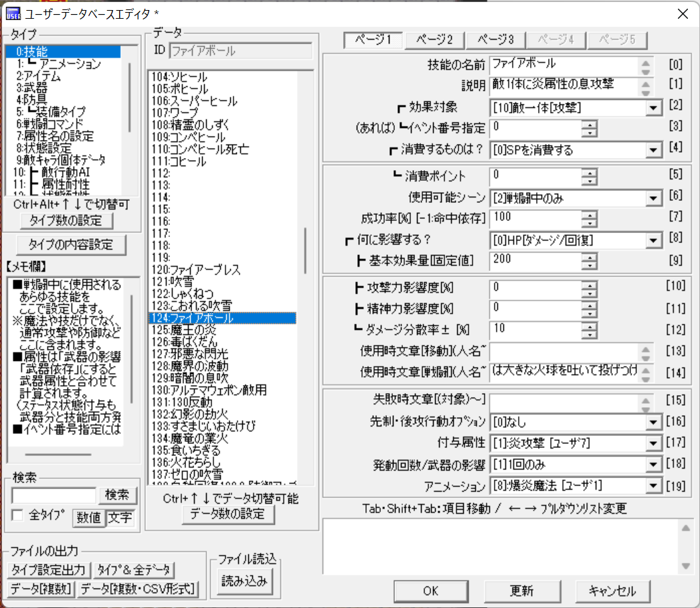Increase the 基本効果量 value with up arrow
This screenshot has height=608, width=700.
coord(590,257)
